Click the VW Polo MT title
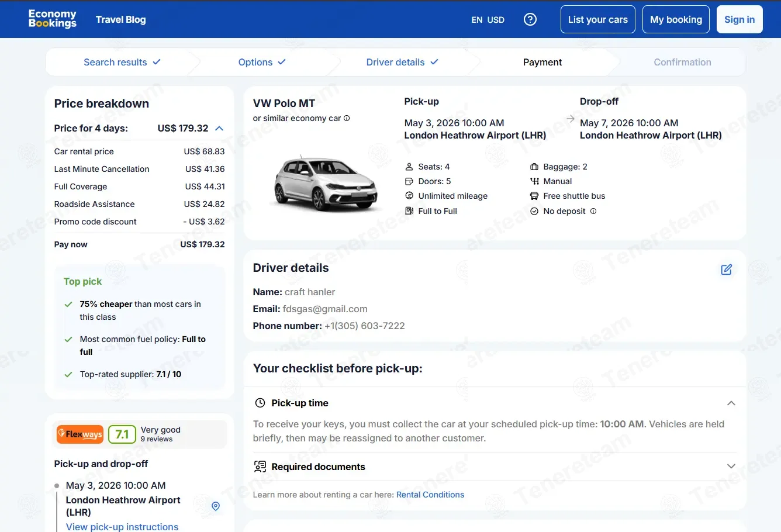 pyautogui.click(x=284, y=103)
